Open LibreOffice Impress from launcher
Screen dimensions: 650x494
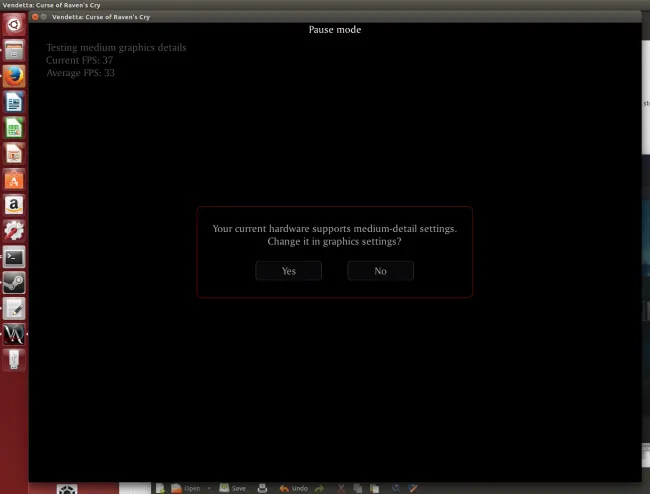coord(14,154)
